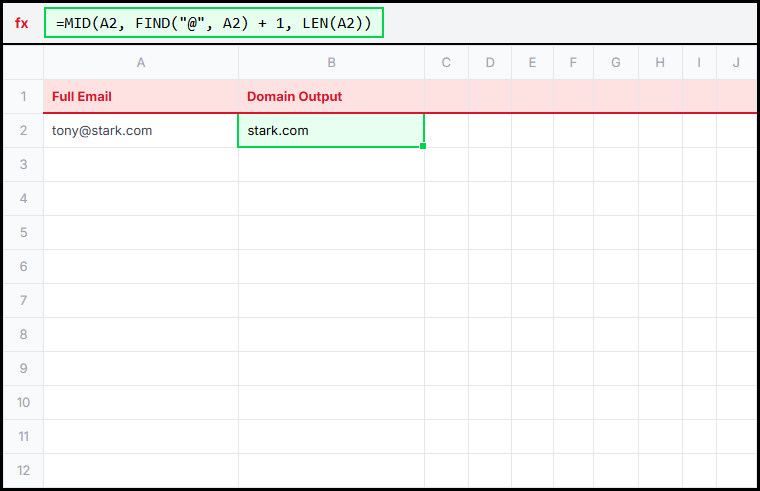The width and height of the screenshot is (760, 491).
Task: Select row 1 header
Action: click(x=23, y=97)
